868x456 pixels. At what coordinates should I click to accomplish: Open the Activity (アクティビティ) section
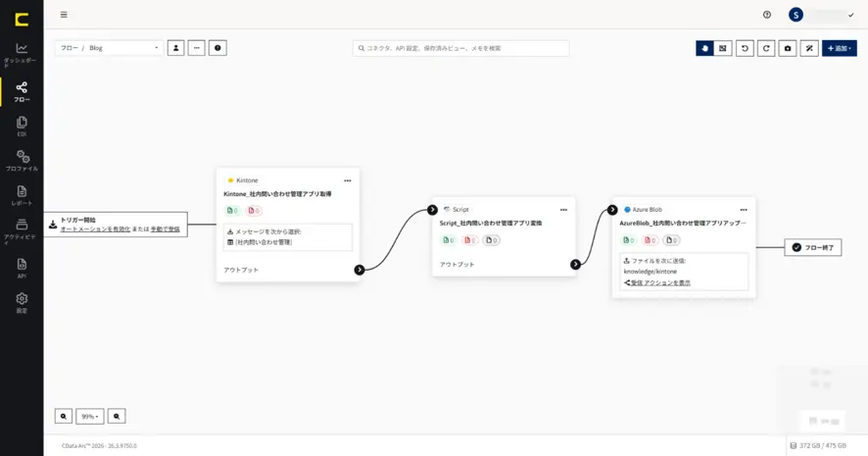pyautogui.click(x=22, y=231)
